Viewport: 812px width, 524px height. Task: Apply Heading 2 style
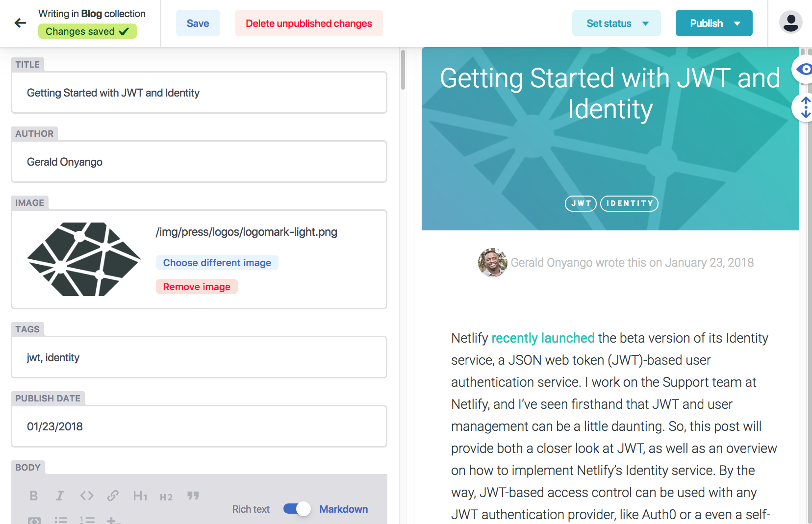click(166, 497)
